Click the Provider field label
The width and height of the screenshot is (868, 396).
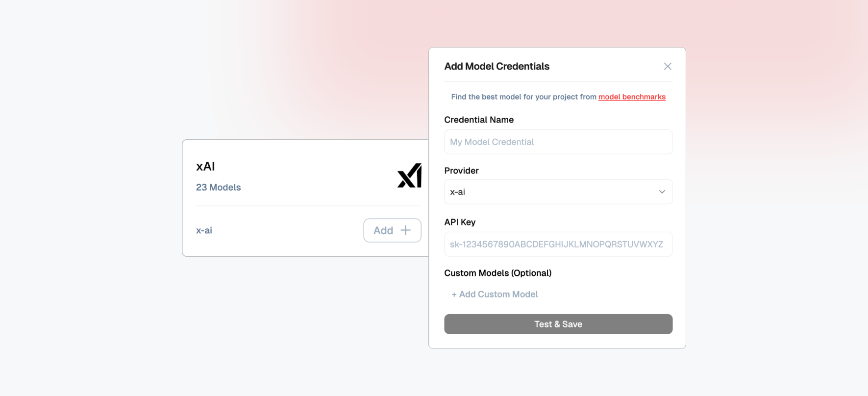coord(461,171)
